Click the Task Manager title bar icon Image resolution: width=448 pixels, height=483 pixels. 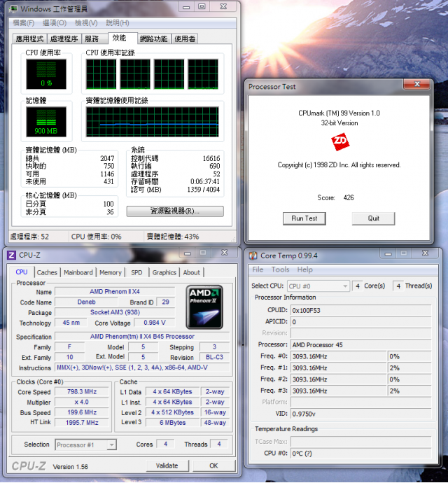click(13, 9)
